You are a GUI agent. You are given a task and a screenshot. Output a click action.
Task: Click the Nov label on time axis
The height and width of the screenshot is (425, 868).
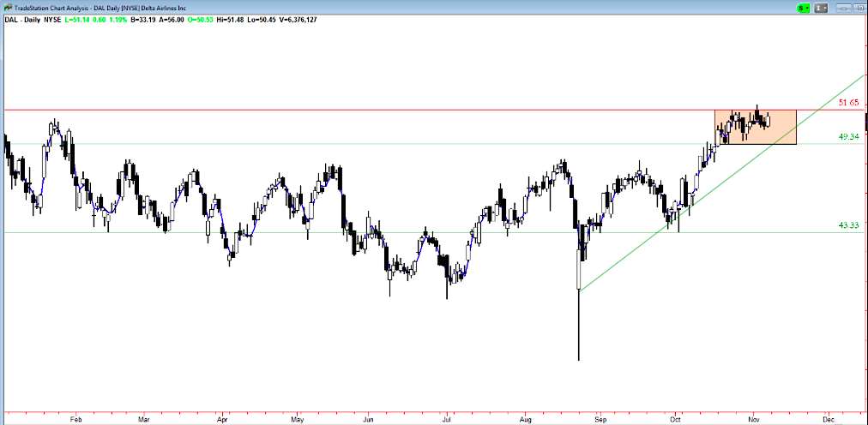pyautogui.click(x=753, y=420)
